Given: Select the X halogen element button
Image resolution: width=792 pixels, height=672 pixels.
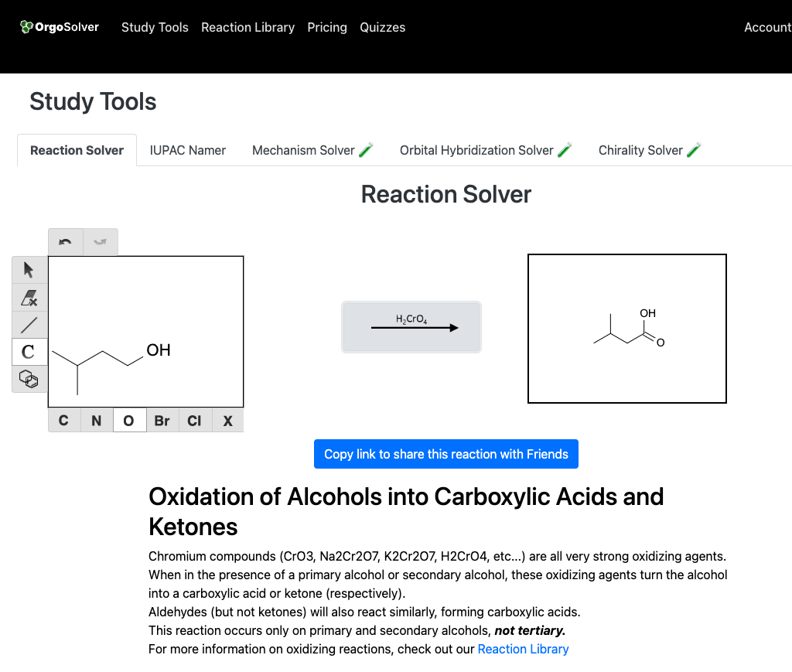Looking at the screenshot, I should coord(227,420).
